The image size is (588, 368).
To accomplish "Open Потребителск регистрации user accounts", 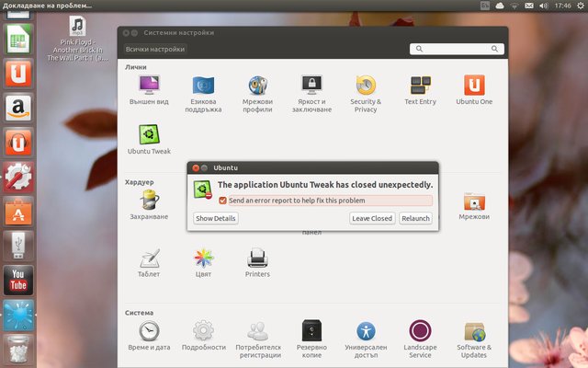I will coord(258,339).
